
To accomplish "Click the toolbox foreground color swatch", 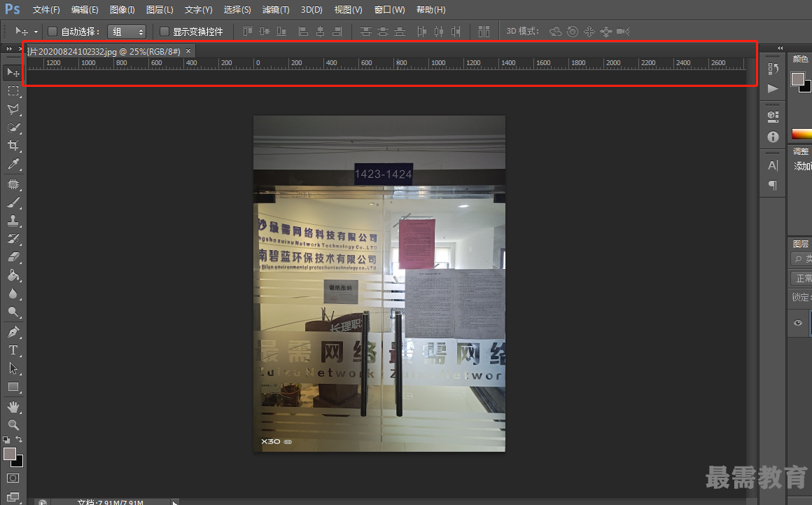I will [x=9, y=454].
